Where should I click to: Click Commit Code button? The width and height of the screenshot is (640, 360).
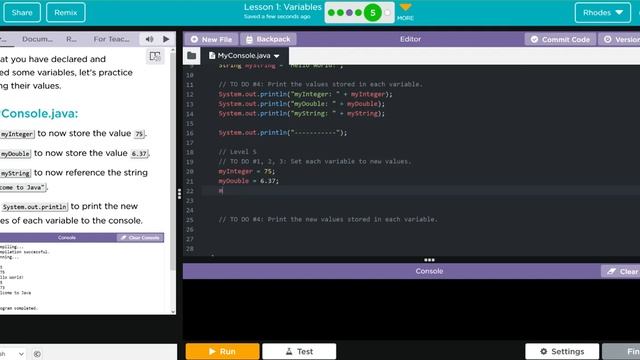pyautogui.click(x=560, y=39)
